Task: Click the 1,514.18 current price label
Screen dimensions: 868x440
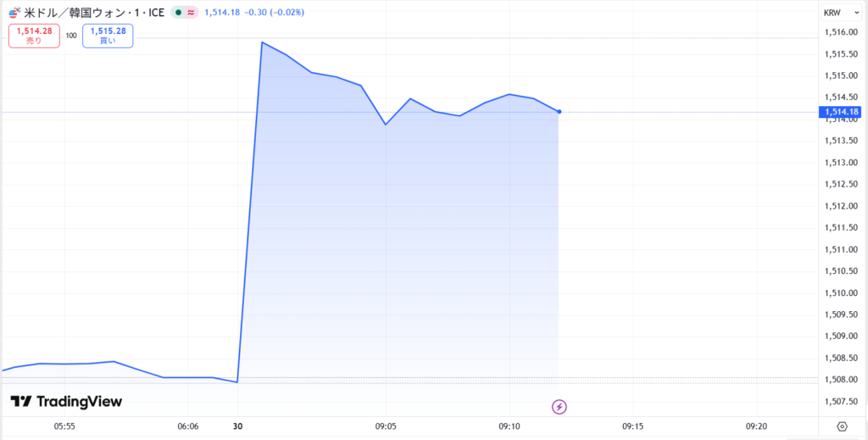Action: [x=841, y=112]
